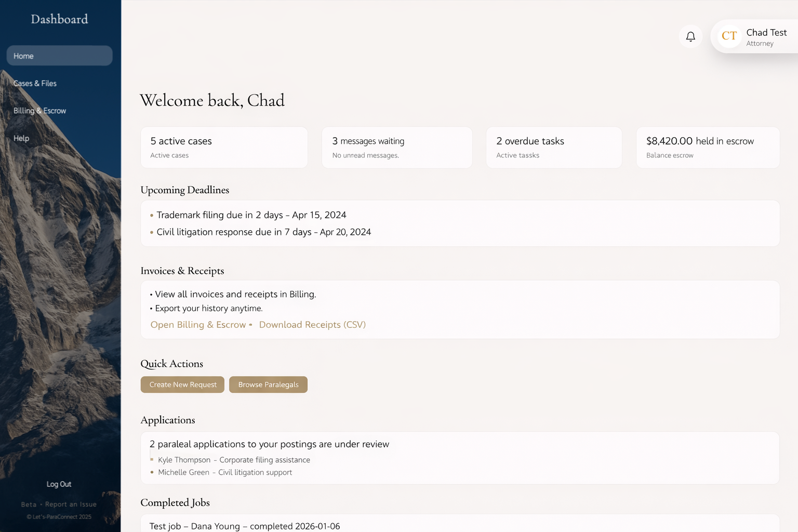Image resolution: width=798 pixels, height=532 pixels.
Task: Open the 2 overdue tasks card
Action: [553, 147]
